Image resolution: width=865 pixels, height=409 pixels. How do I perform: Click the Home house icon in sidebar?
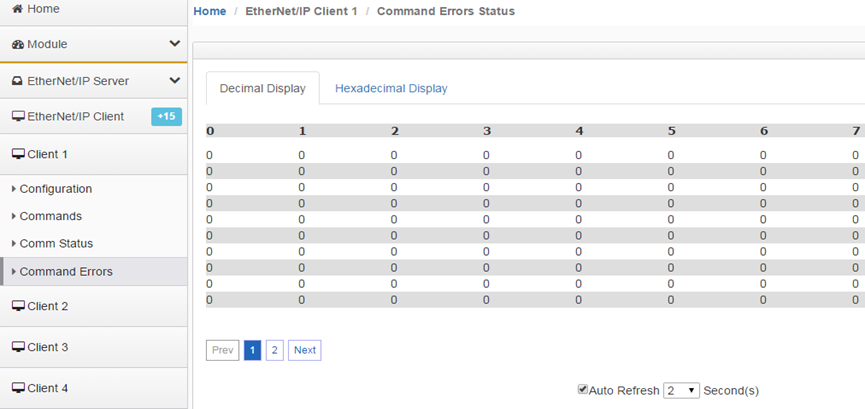18,9
